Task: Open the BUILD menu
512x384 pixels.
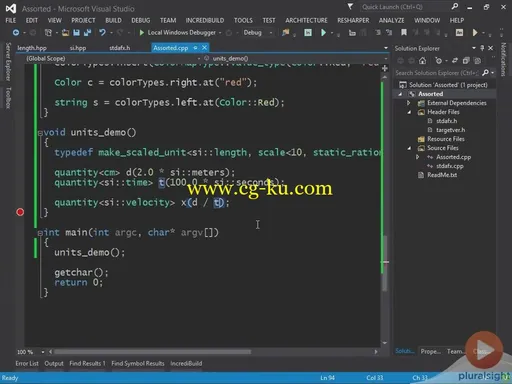Action: tap(113, 20)
